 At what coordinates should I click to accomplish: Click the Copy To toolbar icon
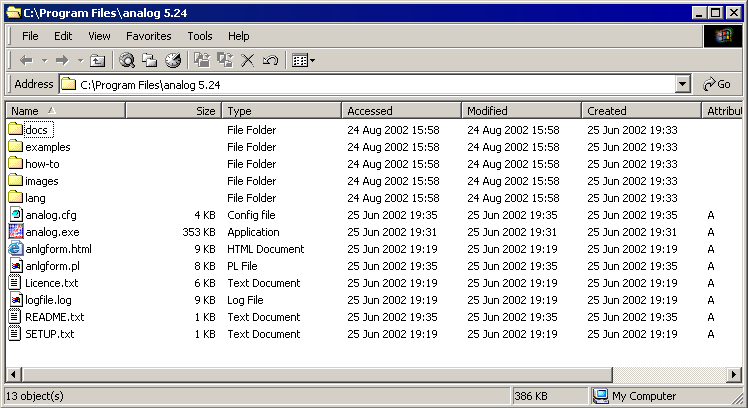pyautogui.click(x=225, y=61)
